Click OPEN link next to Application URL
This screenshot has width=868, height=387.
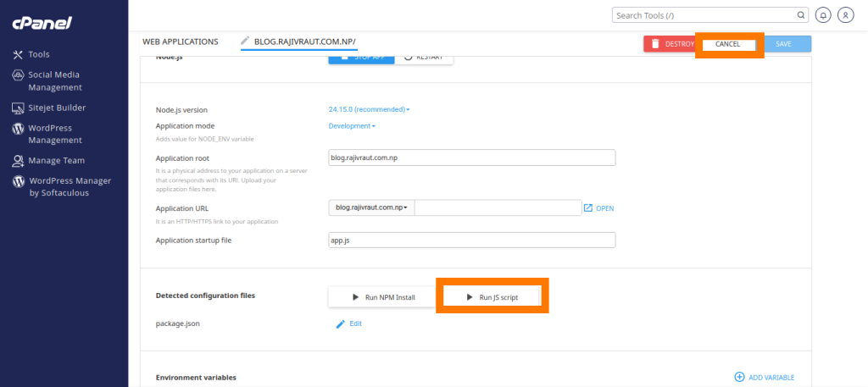[605, 208]
